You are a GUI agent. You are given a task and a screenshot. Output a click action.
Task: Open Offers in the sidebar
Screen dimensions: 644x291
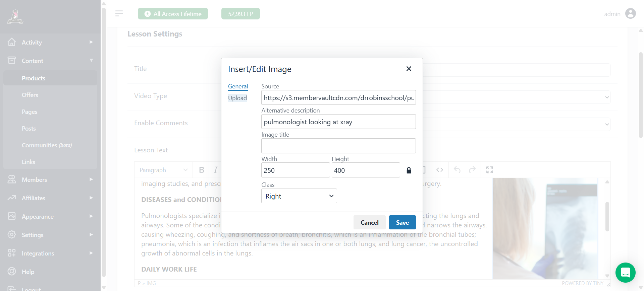point(30,95)
